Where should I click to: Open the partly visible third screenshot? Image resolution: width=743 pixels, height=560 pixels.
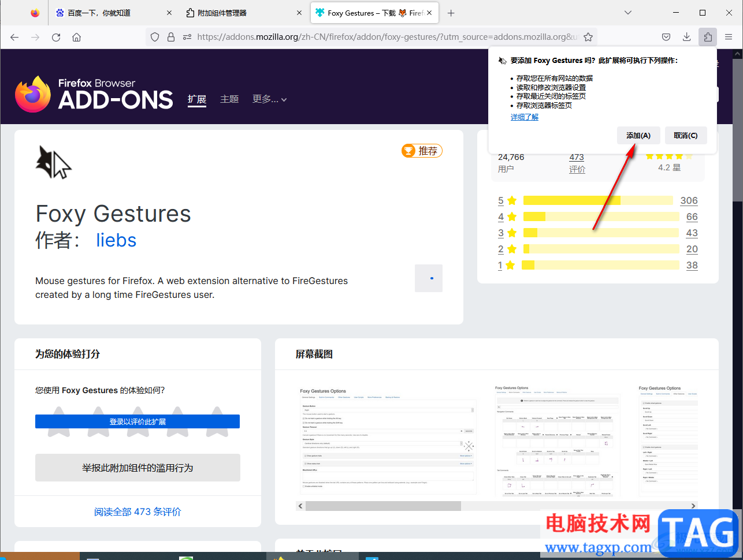coord(668,440)
